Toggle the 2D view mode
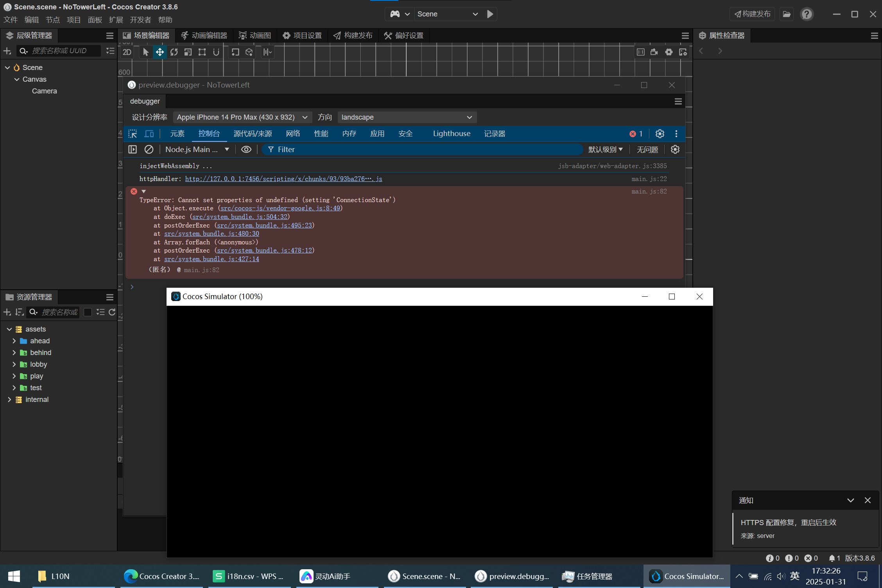882x588 pixels. tap(127, 52)
